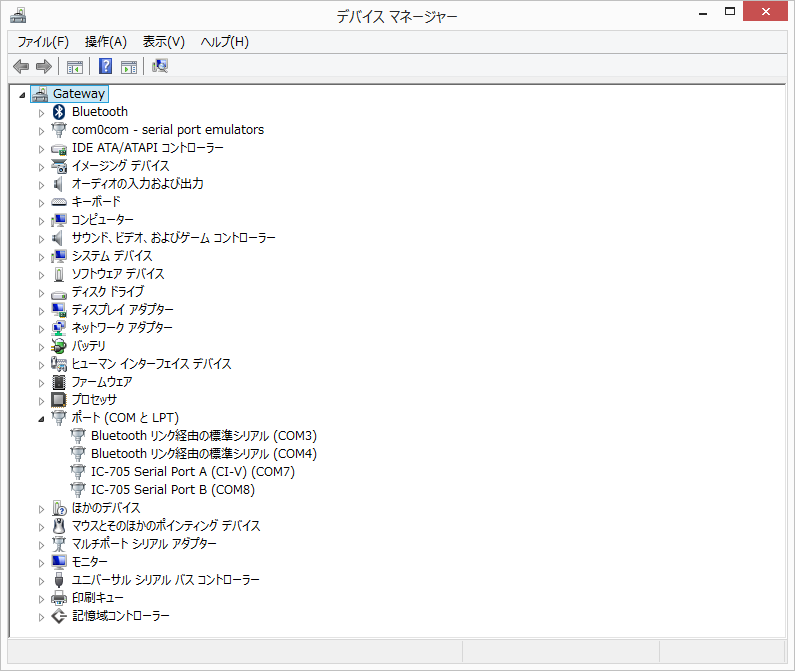
Task: Click the com0com connector icon
Action: [59, 130]
